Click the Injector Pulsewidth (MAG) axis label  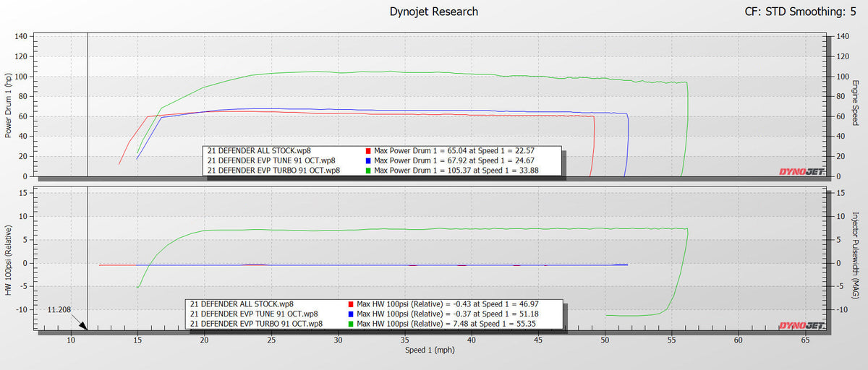point(854,259)
